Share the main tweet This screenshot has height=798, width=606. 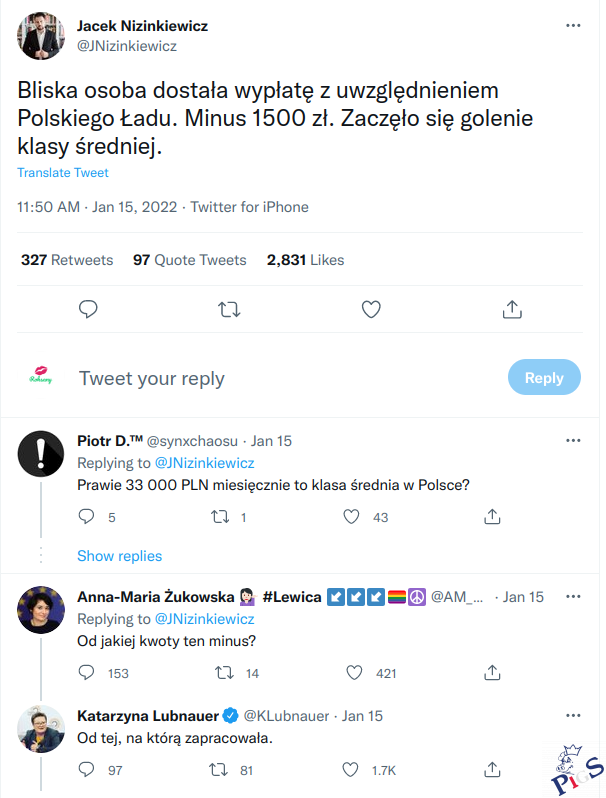point(512,309)
